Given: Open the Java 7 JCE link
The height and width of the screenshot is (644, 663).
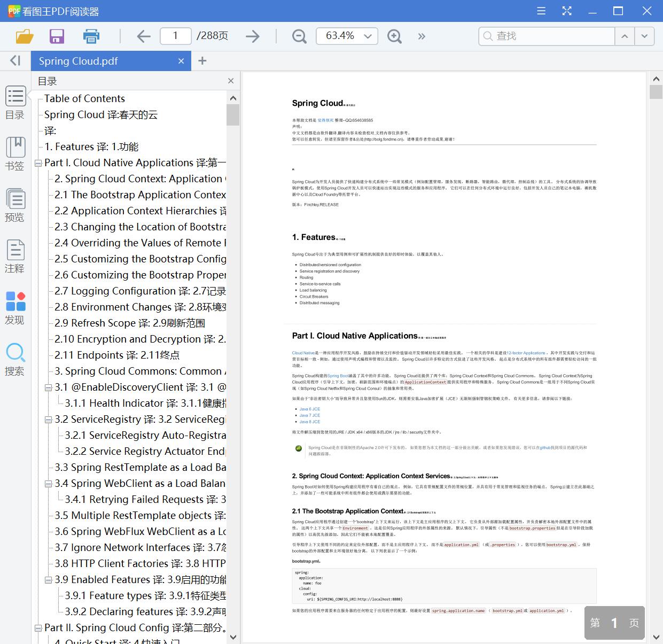Looking at the screenshot, I should click(310, 415).
